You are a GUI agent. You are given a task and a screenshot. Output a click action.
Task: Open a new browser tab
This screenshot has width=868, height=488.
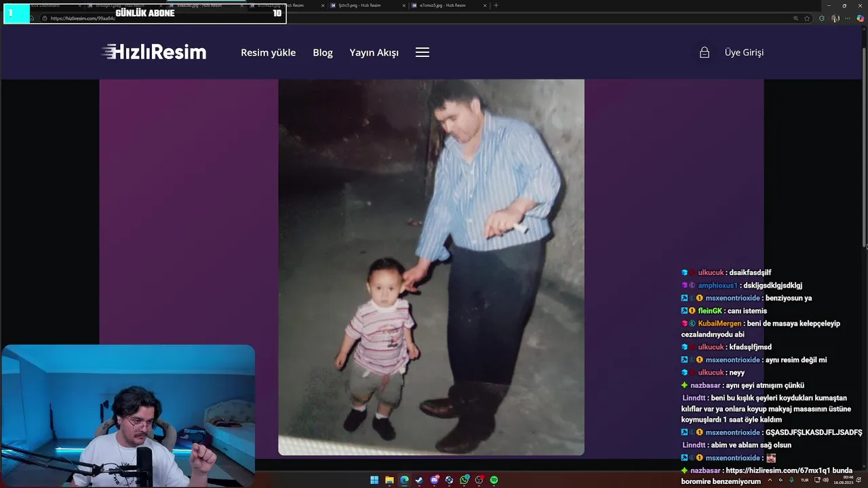point(496,5)
